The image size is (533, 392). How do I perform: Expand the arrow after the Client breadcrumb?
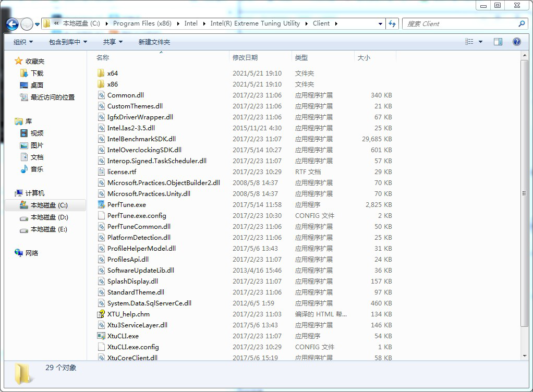point(336,23)
